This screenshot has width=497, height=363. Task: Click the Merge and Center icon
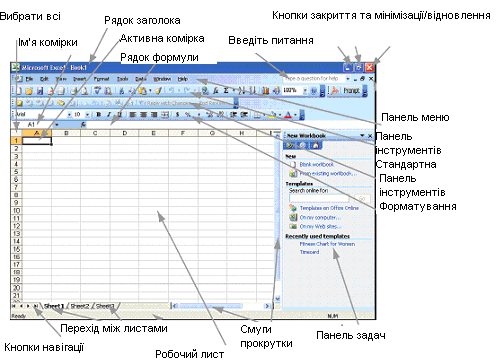[x=165, y=115]
